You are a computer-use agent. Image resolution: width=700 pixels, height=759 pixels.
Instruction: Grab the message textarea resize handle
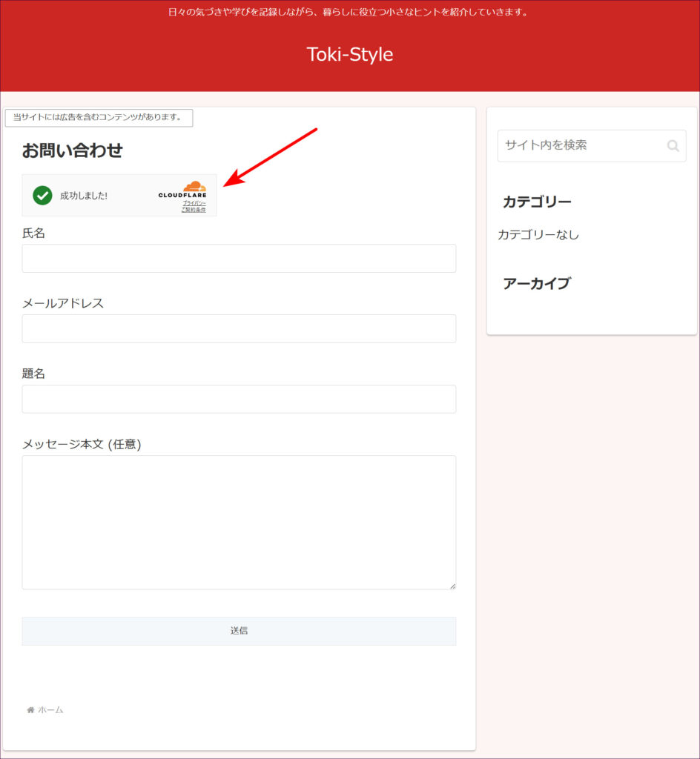pos(452,586)
